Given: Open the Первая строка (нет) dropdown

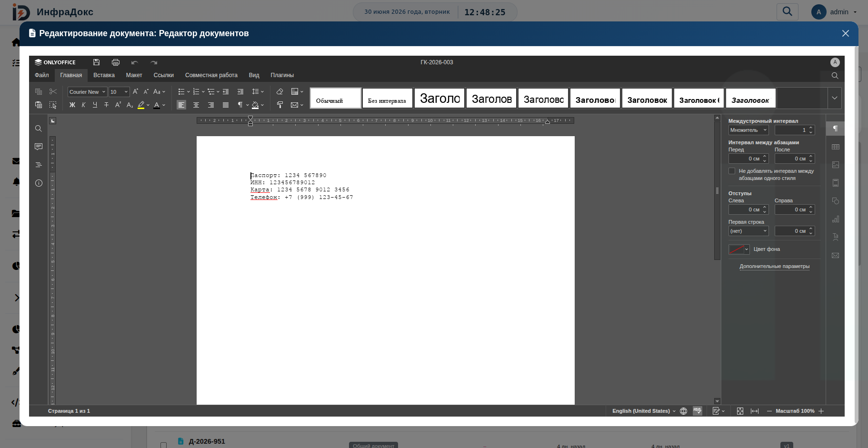Looking at the screenshot, I should coord(748,231).
